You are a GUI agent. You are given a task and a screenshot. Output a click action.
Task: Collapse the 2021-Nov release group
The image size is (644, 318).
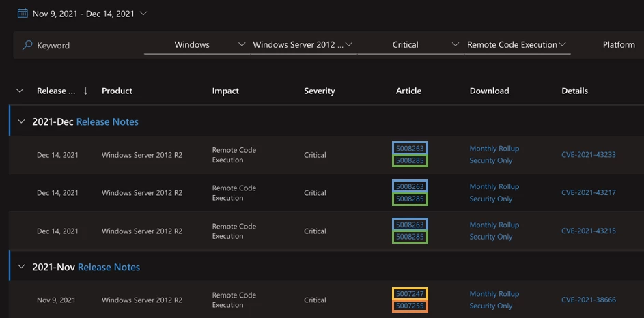coord(20,267)
